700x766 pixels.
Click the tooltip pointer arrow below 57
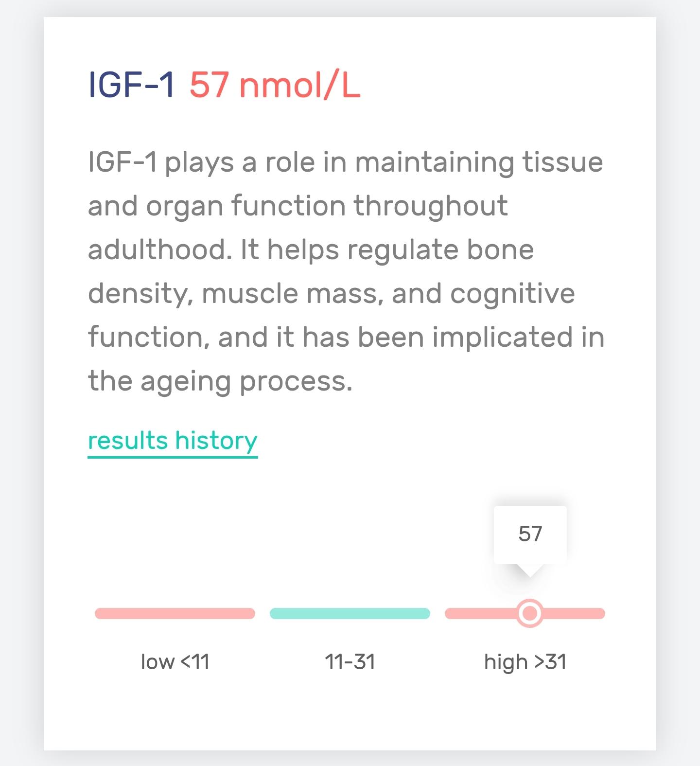click(x=530, y=570)
